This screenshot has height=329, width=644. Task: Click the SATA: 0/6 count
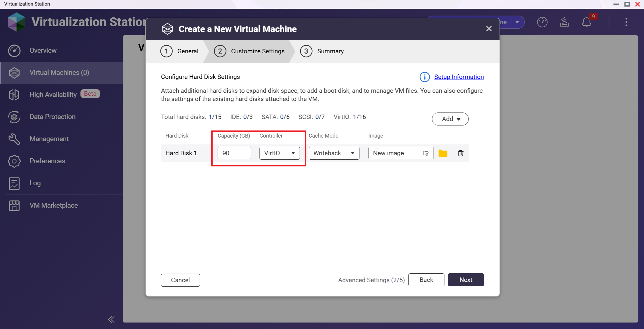275,117
